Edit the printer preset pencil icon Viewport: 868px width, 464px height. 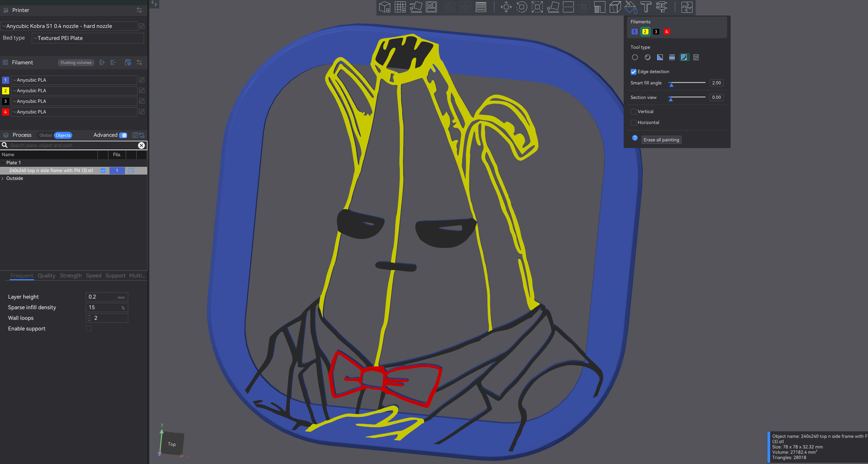click(x=142, y=26)
